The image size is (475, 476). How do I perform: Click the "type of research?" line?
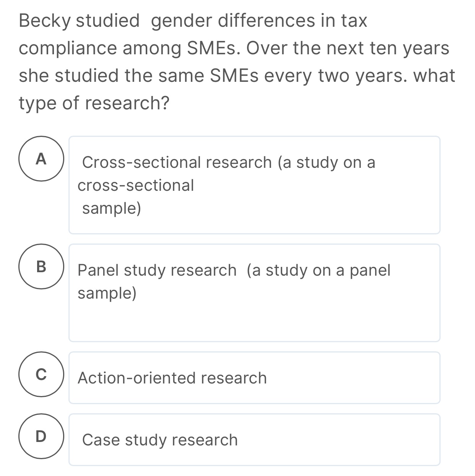click(94, 103)
